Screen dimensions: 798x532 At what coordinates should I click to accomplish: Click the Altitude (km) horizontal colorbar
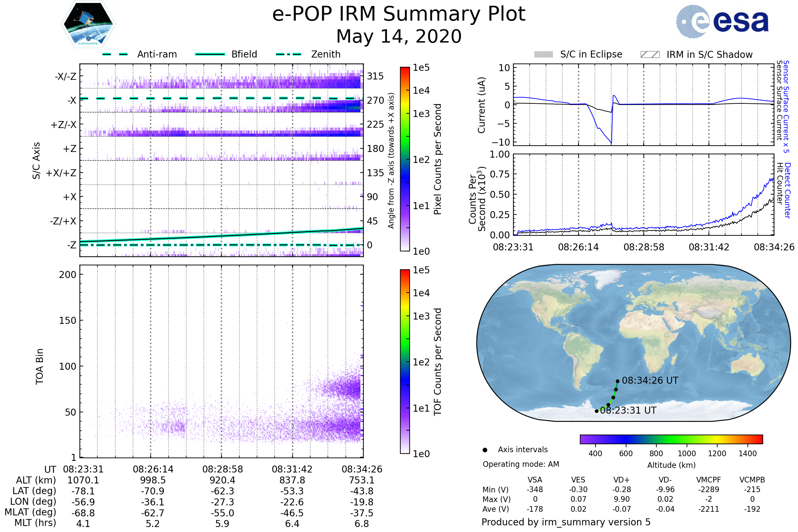coord(671,439)
